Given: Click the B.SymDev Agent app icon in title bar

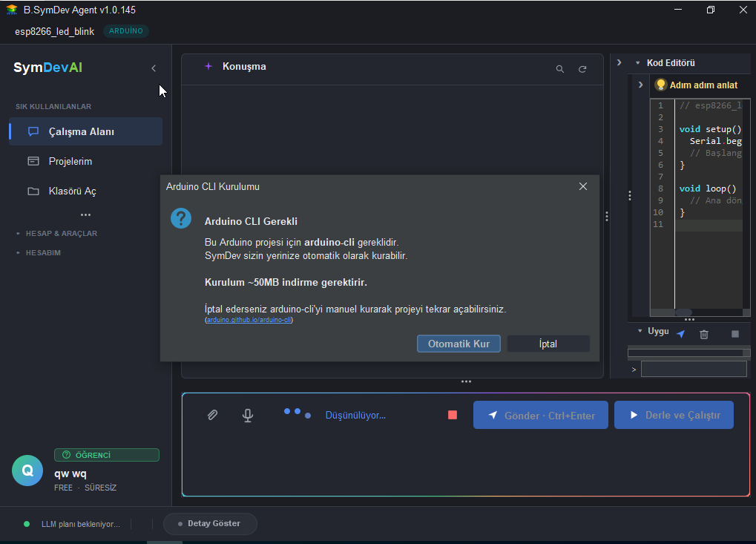Looking at the screenshot, I should [x=12, y=10].
